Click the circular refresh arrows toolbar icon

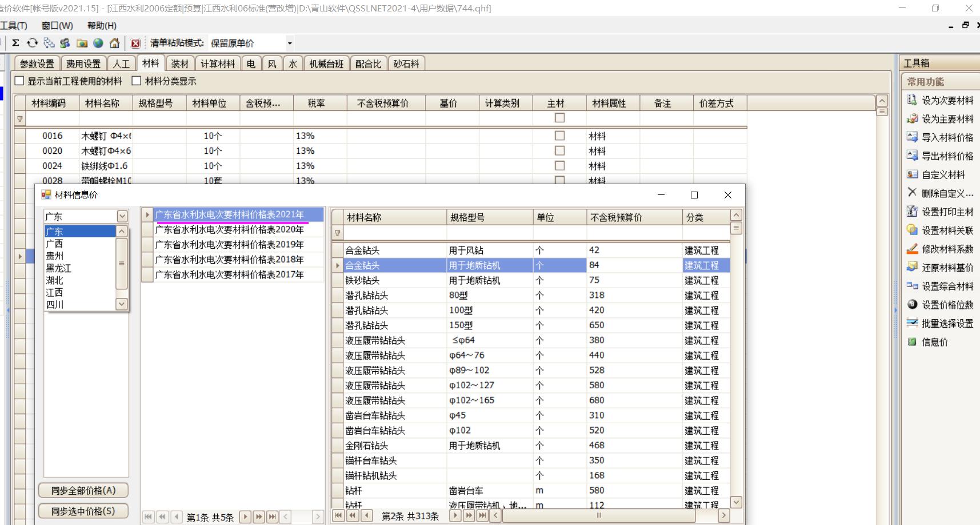point(32,43)
